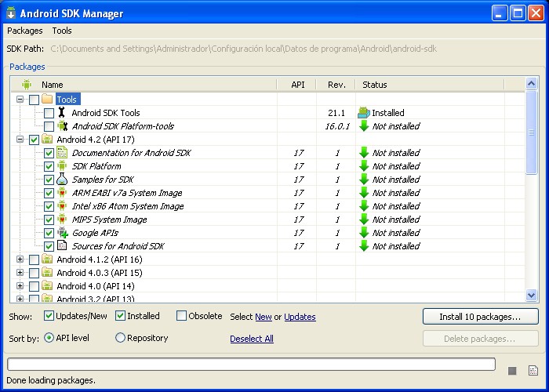
Task: Open the Tools menu
Action: 62,31
